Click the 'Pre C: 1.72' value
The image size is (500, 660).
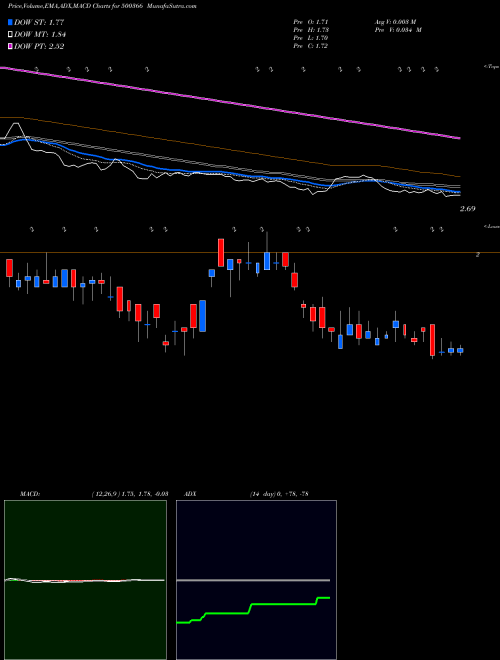pos(311,46)
